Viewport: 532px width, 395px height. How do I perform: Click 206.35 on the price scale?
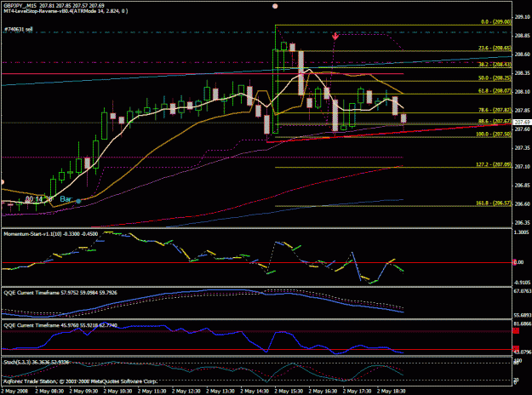pos(523,223)
